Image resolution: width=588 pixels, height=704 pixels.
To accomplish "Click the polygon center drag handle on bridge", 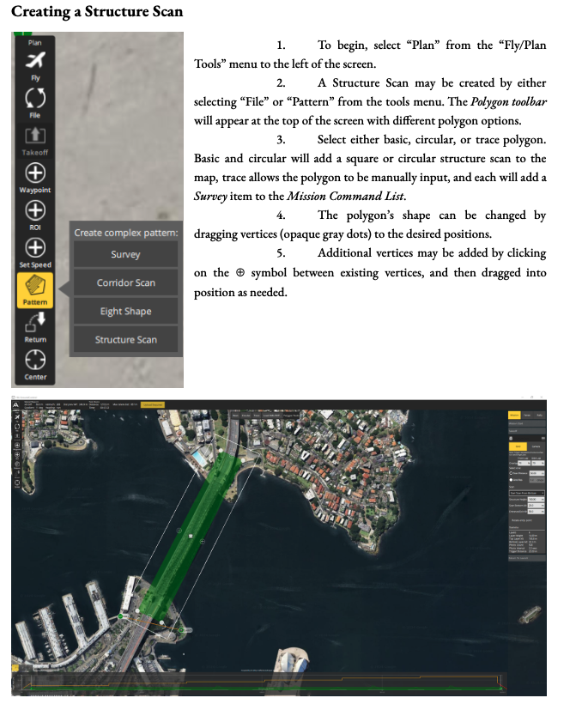I will click(x=191, y=536).
